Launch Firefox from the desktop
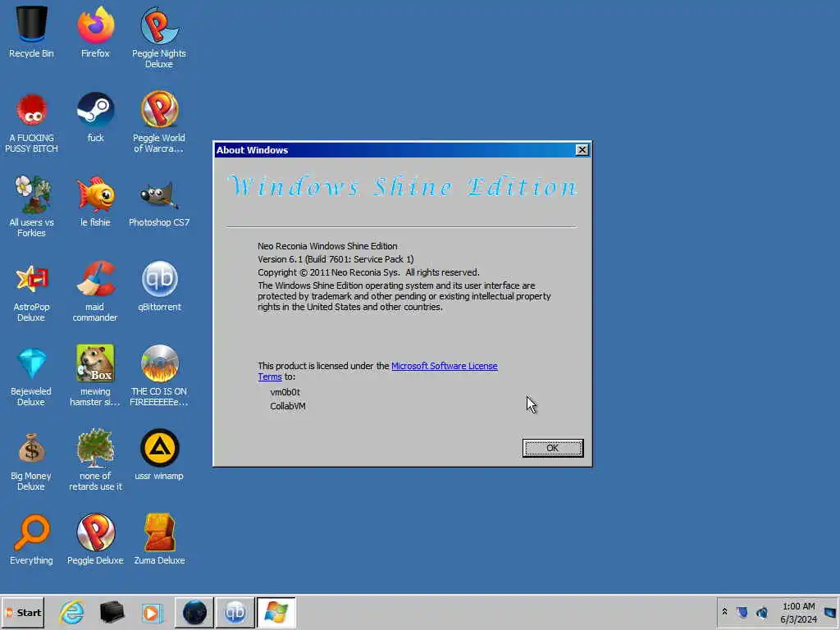Viewport: 840px width, 630px height. (x=95, y=32)
